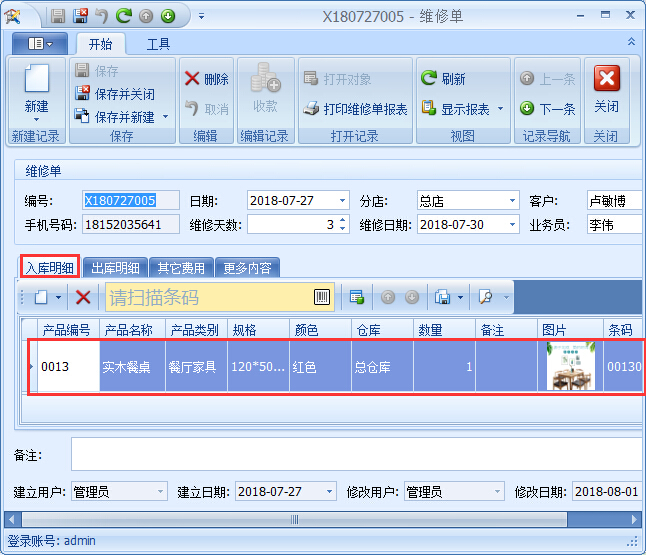Open the 工具 ribbon tab
The height and width of the screenshot is (555, 646).
[158, 44]
